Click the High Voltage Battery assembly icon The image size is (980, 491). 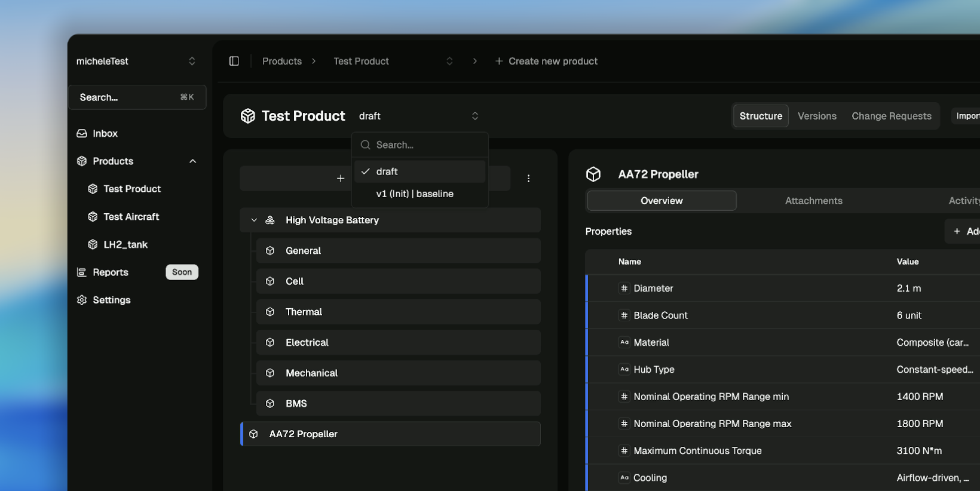coord(270,220)
